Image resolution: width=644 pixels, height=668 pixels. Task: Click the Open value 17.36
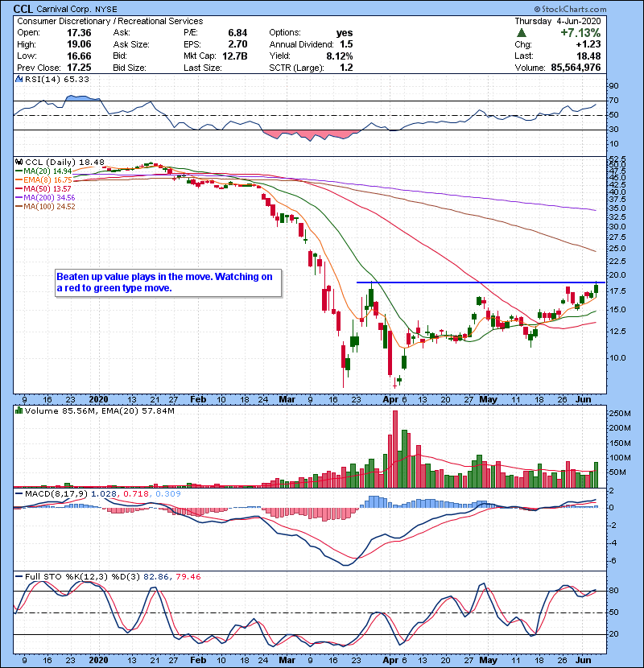coord(79,33)
